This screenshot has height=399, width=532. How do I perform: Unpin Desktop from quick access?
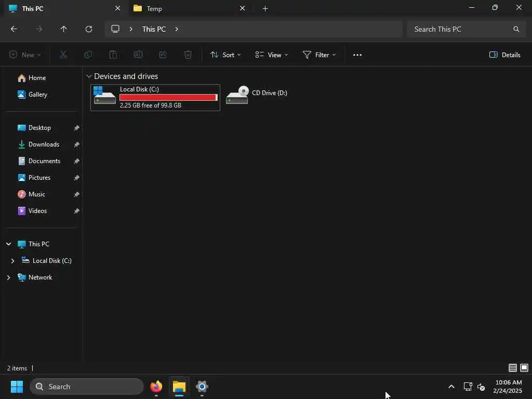click(x=77, y=128)
